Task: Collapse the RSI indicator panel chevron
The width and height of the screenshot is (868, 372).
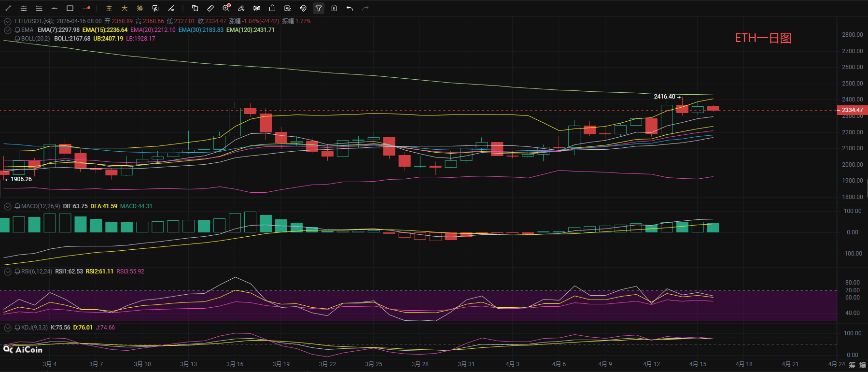Action: point(8,272)
